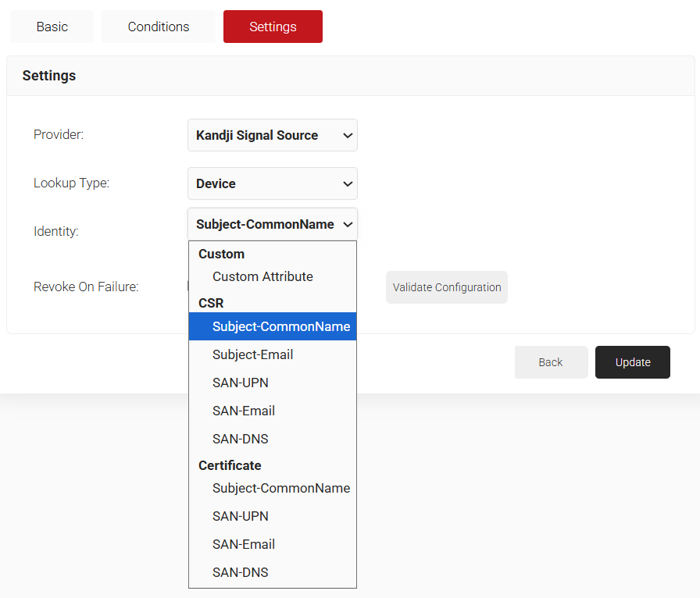The image size is (700, 598).
Task: Collapse the Identity dropdown showing Subject-CommonName
Action: [x=273, y=224]
